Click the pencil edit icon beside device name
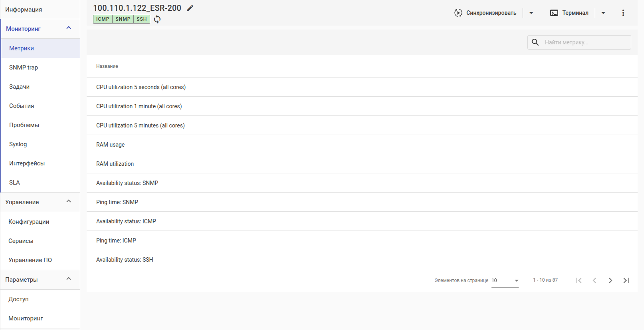Screen dimensions: 644x330 click(x=190, y=8)
